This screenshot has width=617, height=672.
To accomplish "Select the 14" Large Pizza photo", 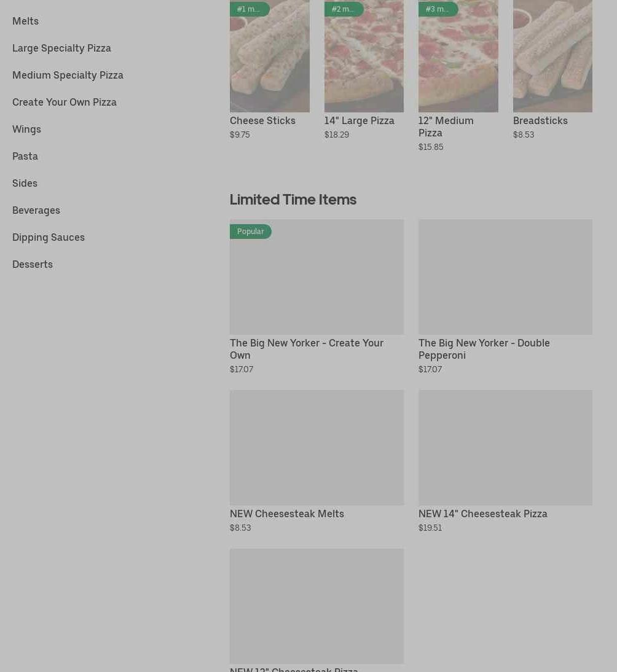I will 364,56.
